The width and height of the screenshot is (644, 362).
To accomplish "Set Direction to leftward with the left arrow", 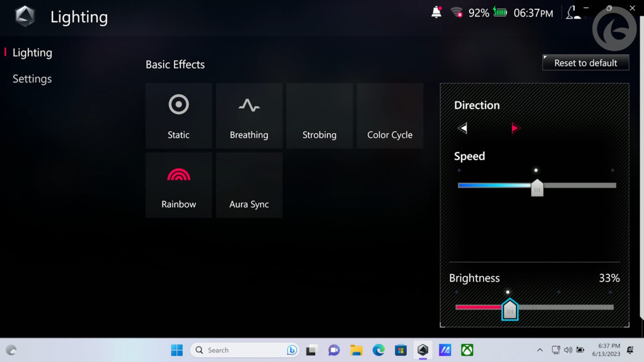I will tap(462, 128).
